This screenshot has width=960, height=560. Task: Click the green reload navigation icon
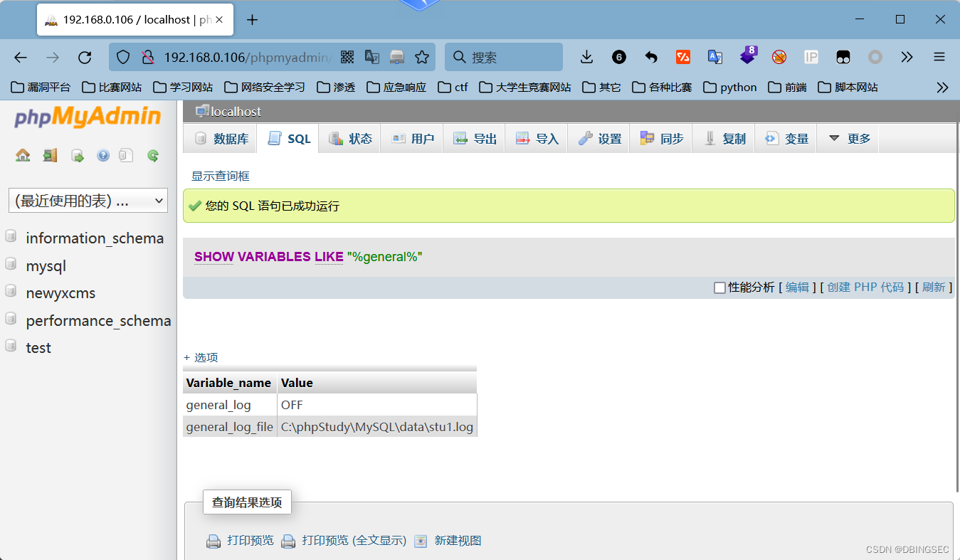point(152,155)
